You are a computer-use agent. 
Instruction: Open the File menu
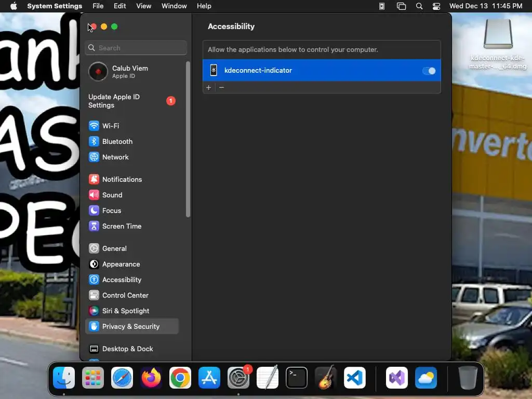(x=98, y=6)
